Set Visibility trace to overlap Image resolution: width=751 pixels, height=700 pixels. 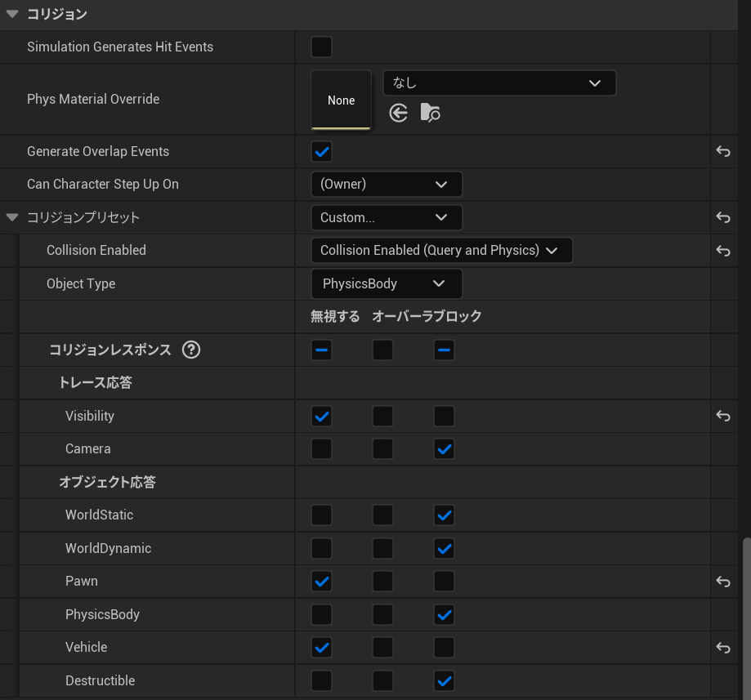pyautogui.click(x=382, y=416)
